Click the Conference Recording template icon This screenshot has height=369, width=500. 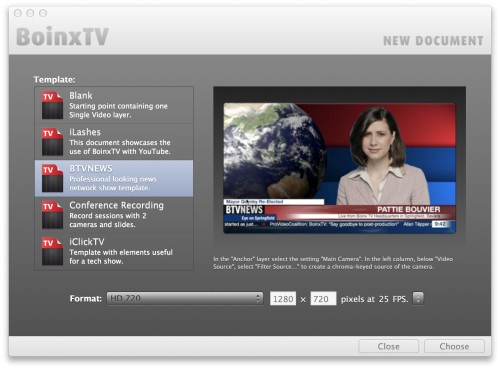tap(52, 215)
